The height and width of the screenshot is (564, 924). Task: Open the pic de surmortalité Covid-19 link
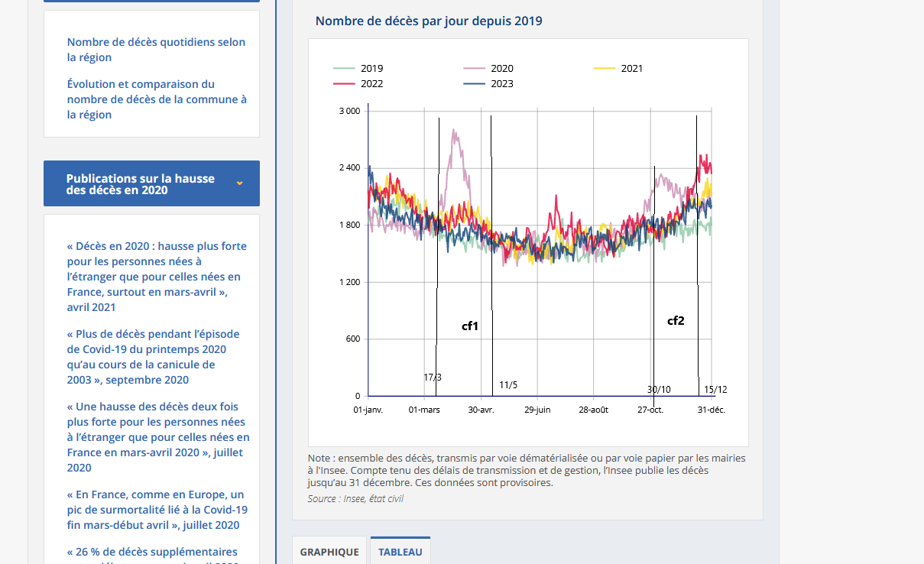tap(157, 510)
